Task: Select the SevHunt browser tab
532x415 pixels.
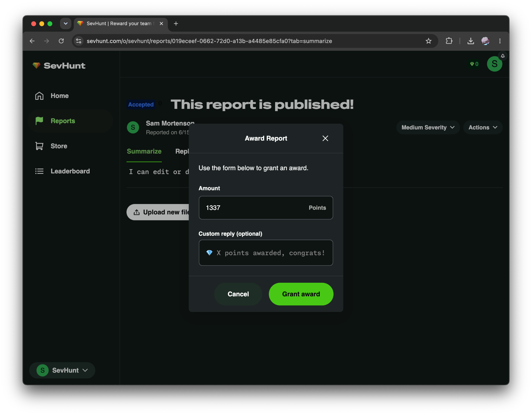Action: pos(121,24)
